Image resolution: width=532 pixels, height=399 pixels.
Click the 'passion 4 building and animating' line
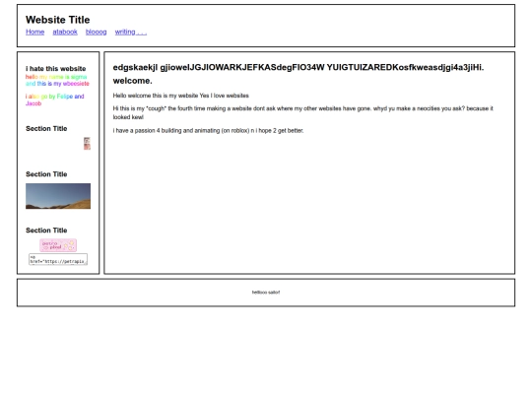click(208, 131)
